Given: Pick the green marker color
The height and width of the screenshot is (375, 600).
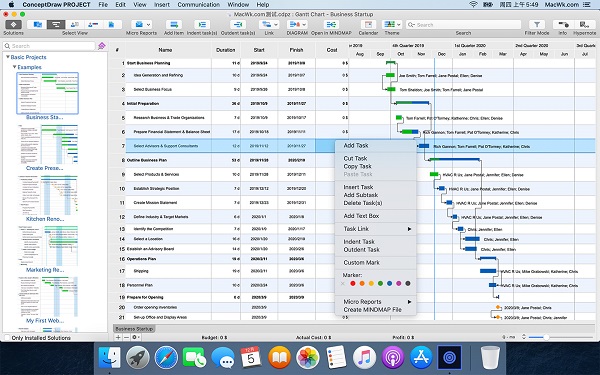Looking at the screenshot, I should (x=380, y=284).
